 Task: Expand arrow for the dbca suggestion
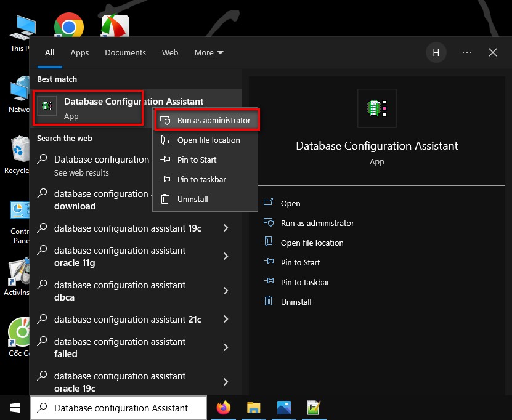pos(226,291)
